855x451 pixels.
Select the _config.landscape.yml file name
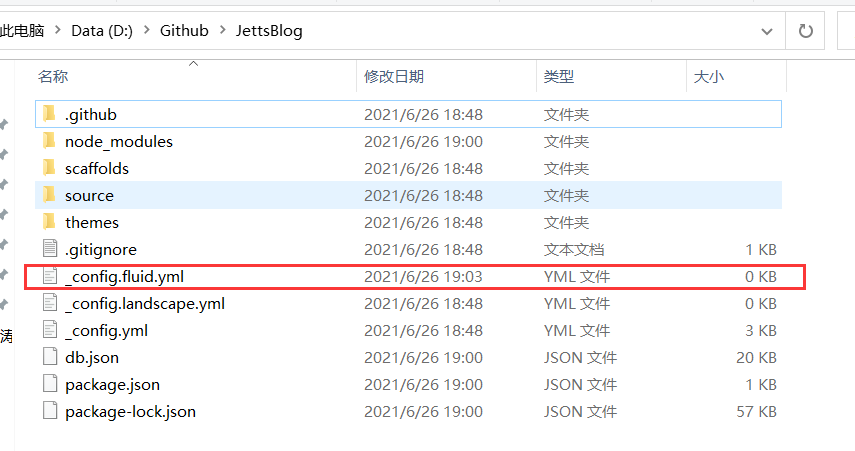145,303
